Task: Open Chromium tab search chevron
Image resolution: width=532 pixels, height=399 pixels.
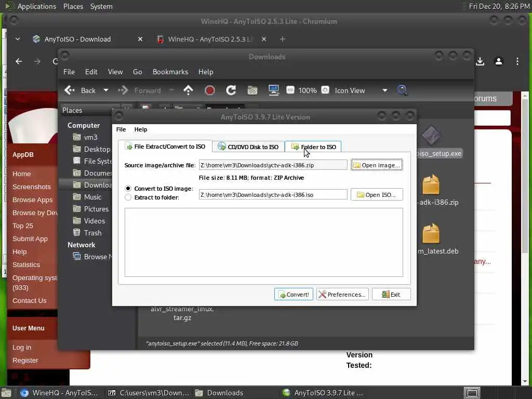Action: point(18,39)
